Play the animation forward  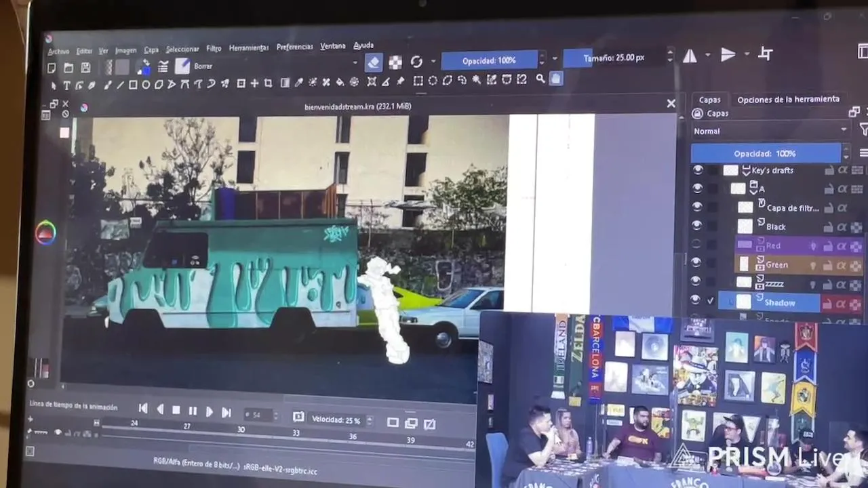click(x=209, y=411)
